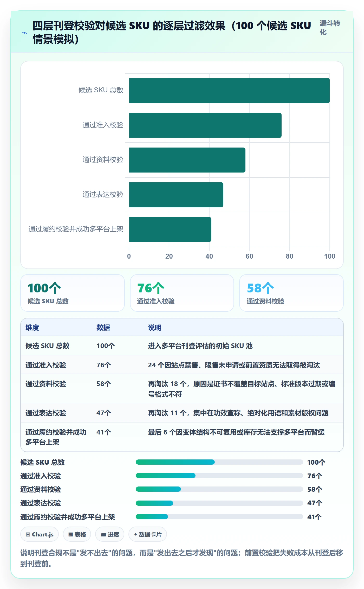The image size is (364, 589).
Task: Click the chart bar for 候选 SKU 总数
Action: (x=229, y=91)
